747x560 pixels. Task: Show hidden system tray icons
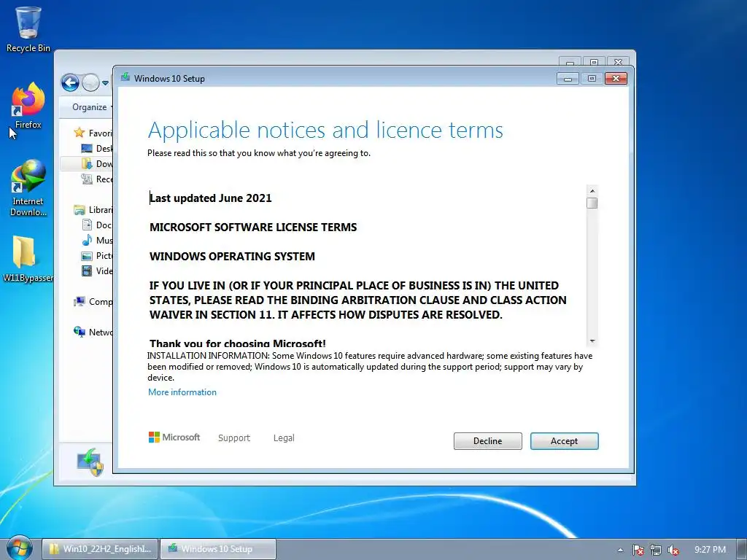tap(620, 550)
